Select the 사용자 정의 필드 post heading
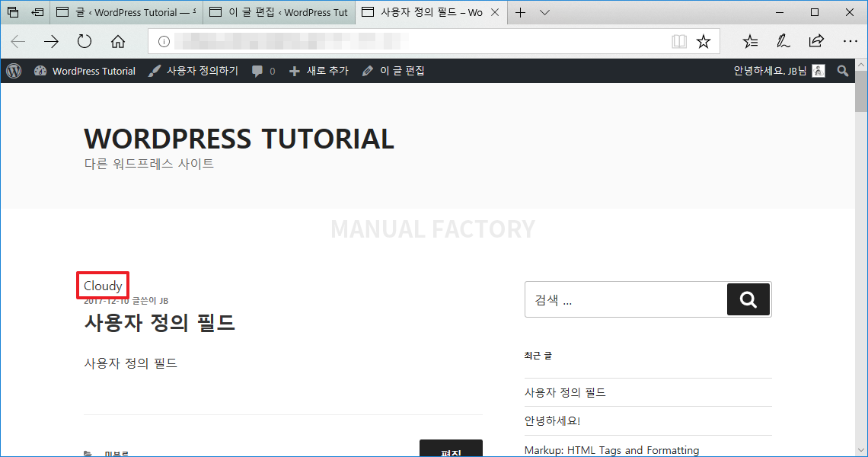 tap(159, 322)
